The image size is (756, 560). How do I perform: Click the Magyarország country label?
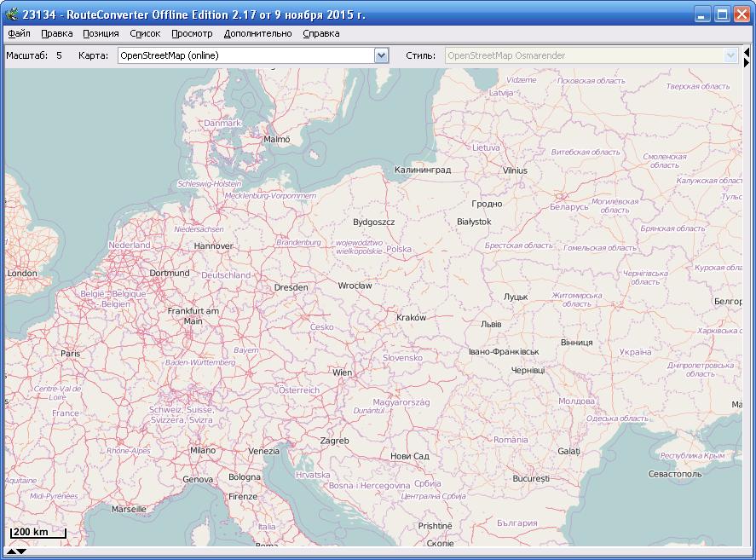click(401, 402)
